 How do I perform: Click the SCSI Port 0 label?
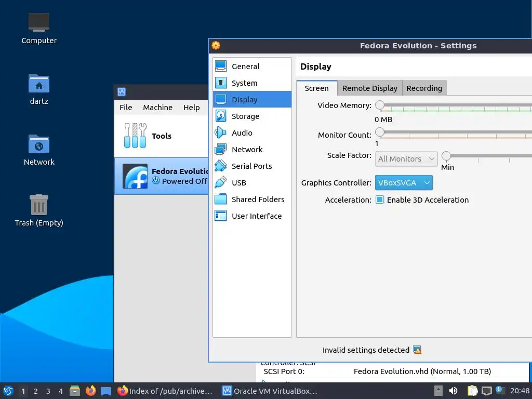tap(284, 371)
